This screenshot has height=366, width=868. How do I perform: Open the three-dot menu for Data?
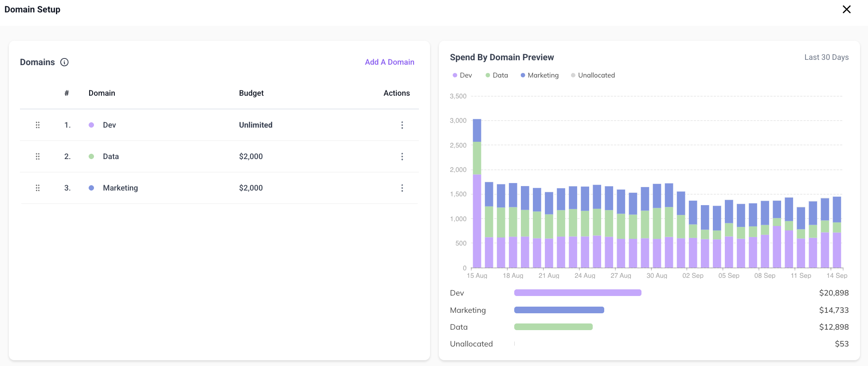click(402, 156)
